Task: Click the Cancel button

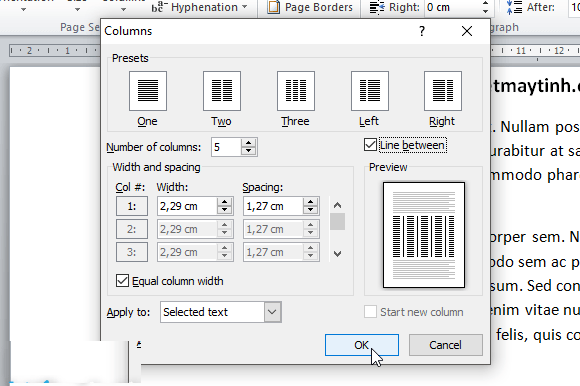Action: tap(446, 345)
